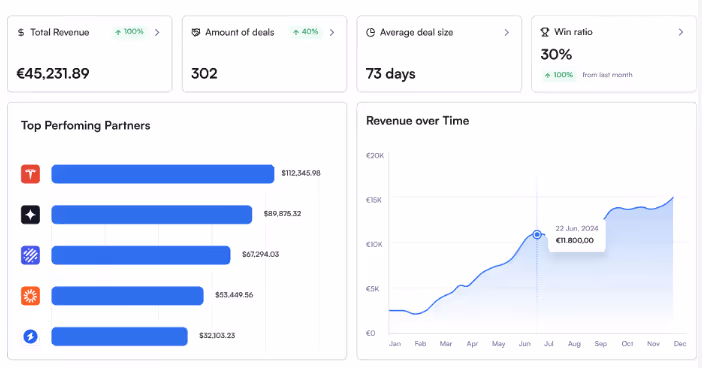Click the 73 days value

click(x=390, y=73)
